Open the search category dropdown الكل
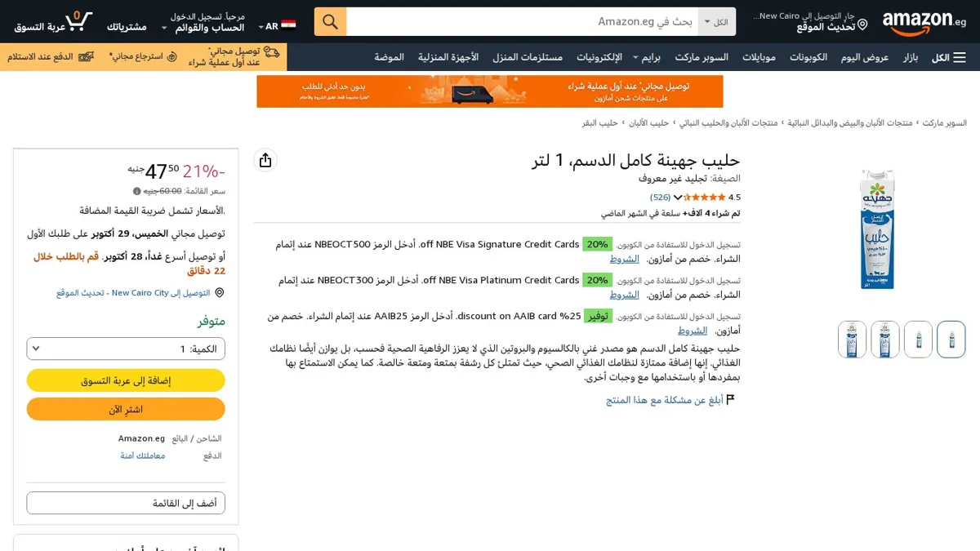Screen dimensions: 980x551 click(x=717, y=21)
